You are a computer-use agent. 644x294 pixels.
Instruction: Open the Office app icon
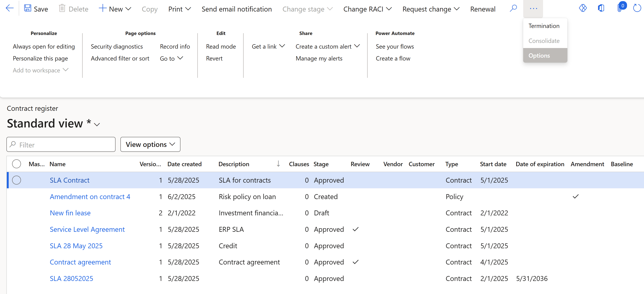[601, 8]
